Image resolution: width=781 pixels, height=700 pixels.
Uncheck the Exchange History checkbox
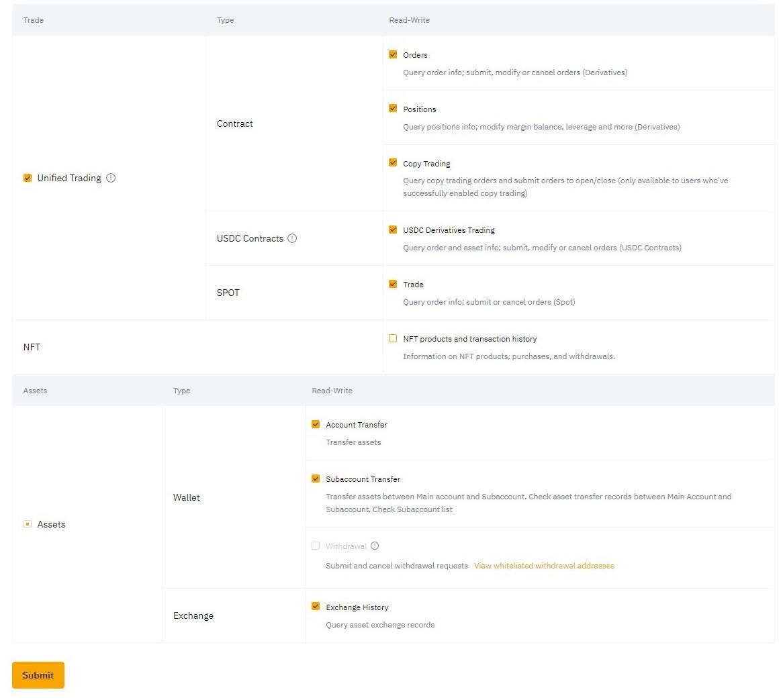point(316,607)
